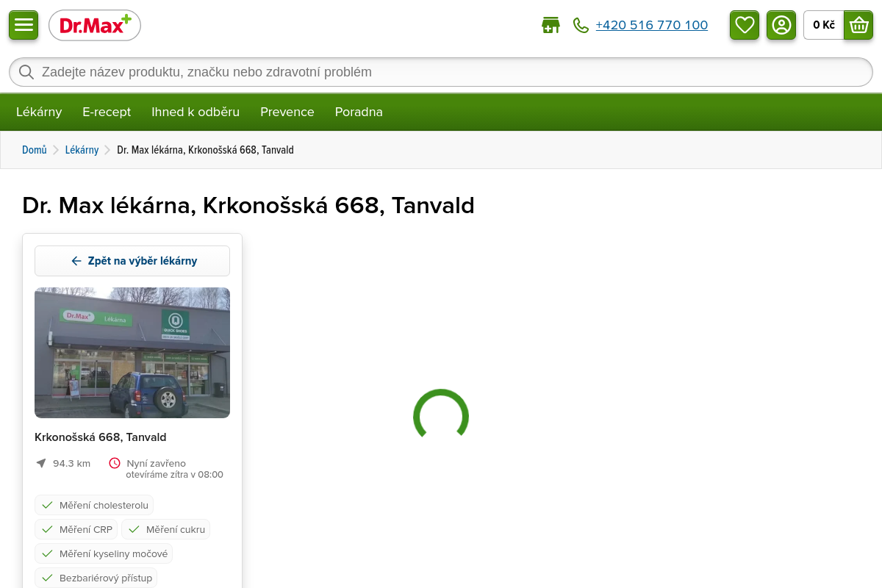Open the shopping basket icon

(x=858, y=25)
